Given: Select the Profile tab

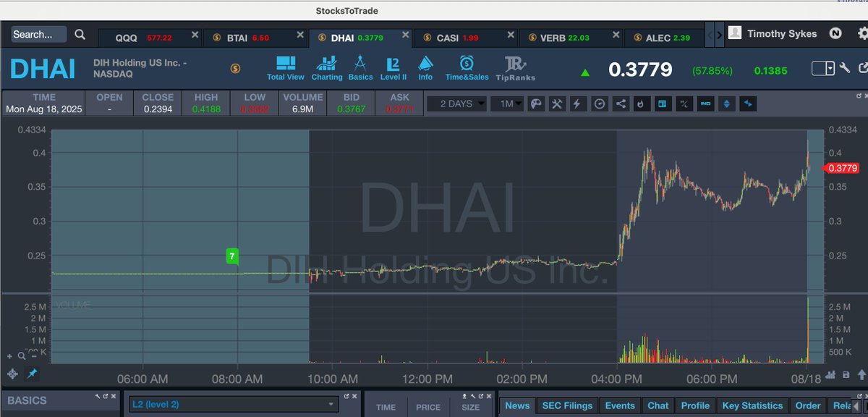Looking at the screenshot, I should (x=695, y=405).
